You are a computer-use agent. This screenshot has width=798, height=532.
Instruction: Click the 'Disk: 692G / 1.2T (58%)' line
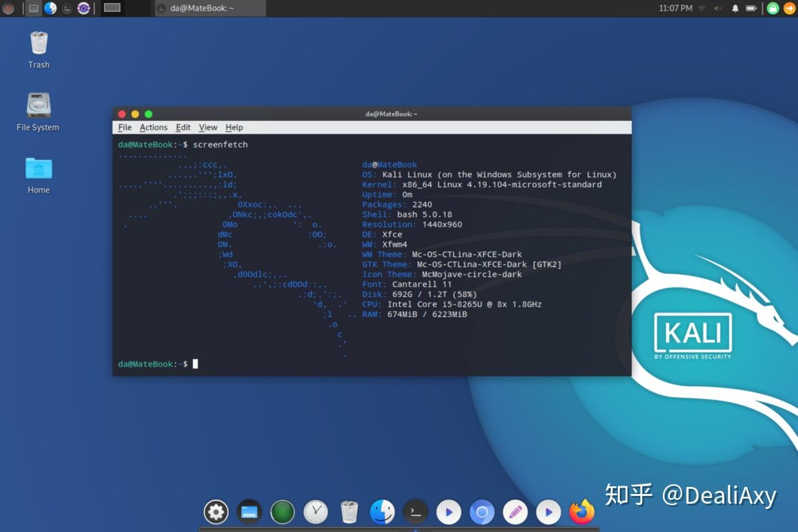pos(420,294)
